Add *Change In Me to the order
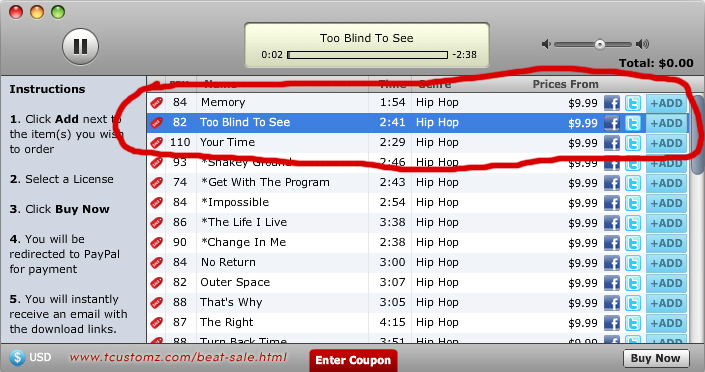 pyautogui.click(x=666, y=243)
